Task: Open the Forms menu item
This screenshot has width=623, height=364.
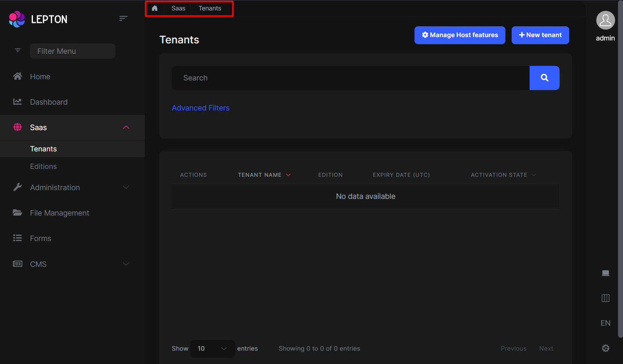Action: point(72,238)
